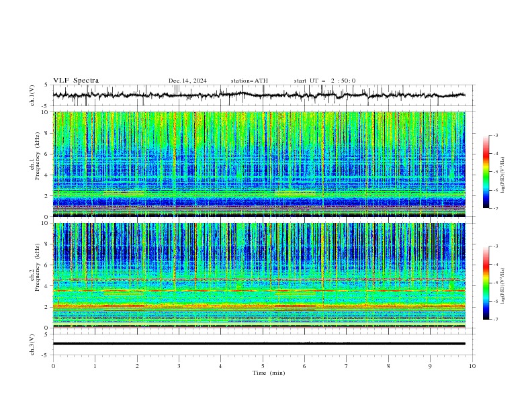Image resolution: width=532 pixels, height=411 pixels.
Task: Click the "-5" label on the lower color bar
Action: click(496, 283)
